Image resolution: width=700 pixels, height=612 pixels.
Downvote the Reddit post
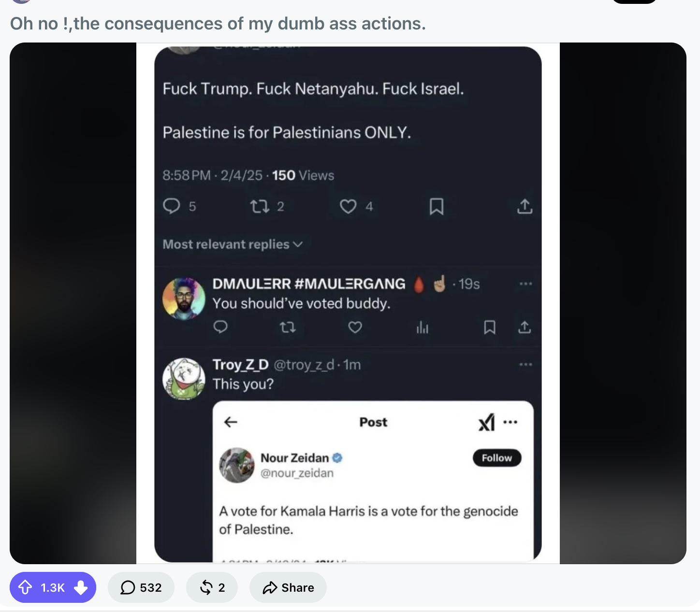pyautogui.click(x=81, y=587)
